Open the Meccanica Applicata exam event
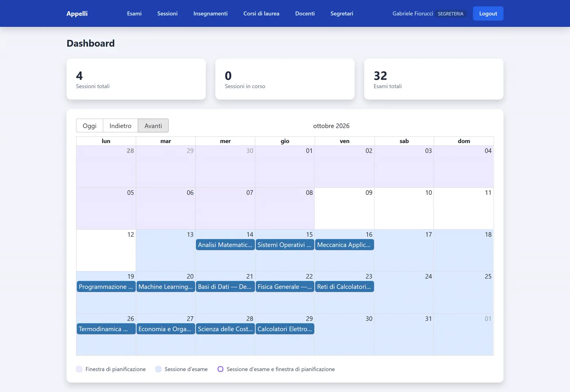Viewport: 570px width, 392px height. [344, 245]
